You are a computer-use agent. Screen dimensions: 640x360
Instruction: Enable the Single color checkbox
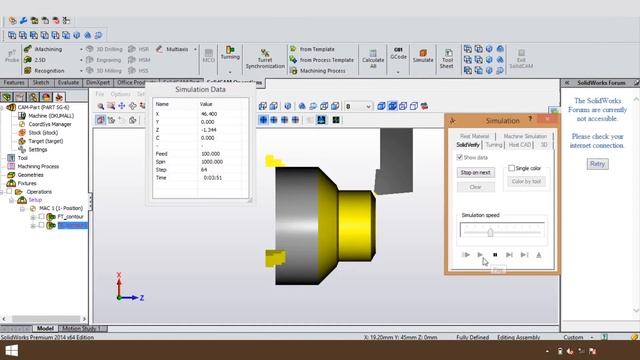point(511,168)
